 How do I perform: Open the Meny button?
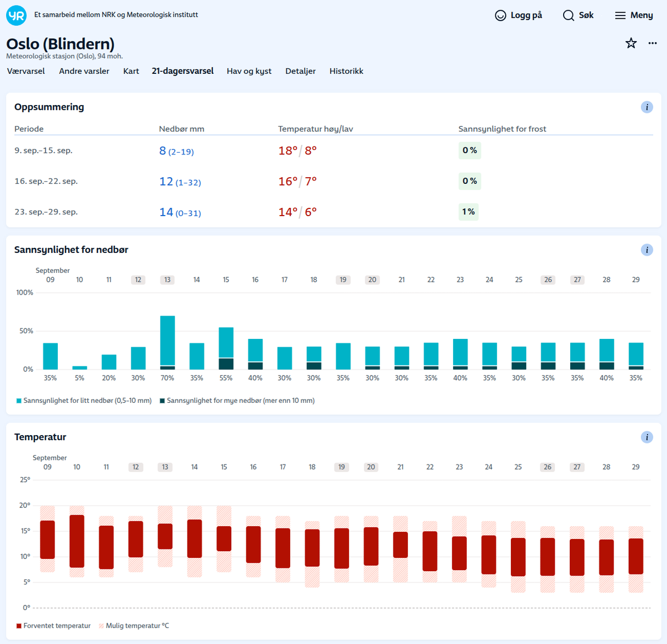(634, 16)
